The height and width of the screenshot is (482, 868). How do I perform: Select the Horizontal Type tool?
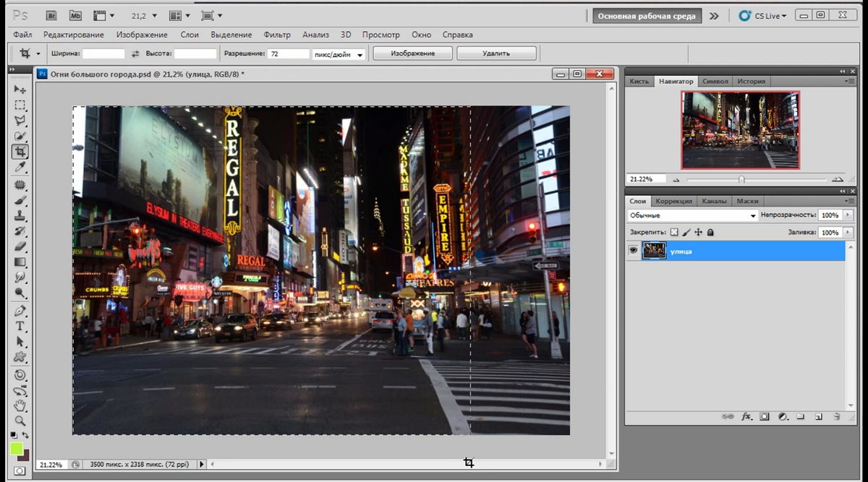click(20, 326)
